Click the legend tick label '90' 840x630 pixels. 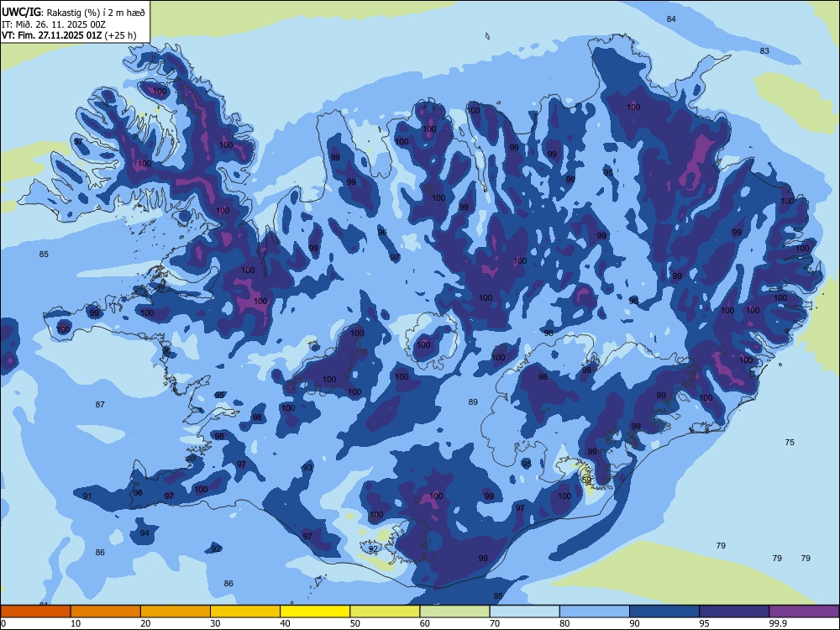tap(634, 623)
